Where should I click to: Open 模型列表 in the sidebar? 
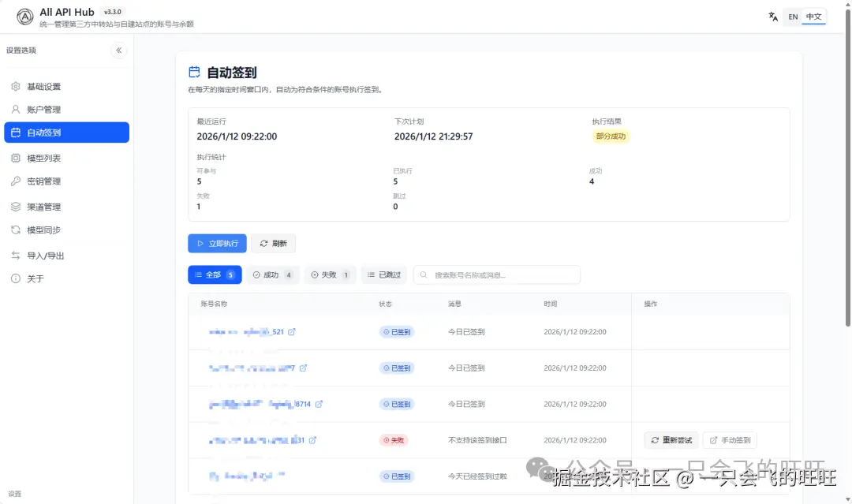click(x=66, y=158)
